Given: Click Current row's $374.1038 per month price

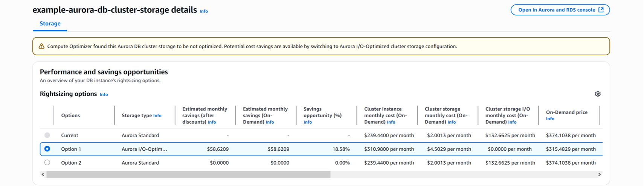Looking at the screenshot, I should click(x=571, y=135).
